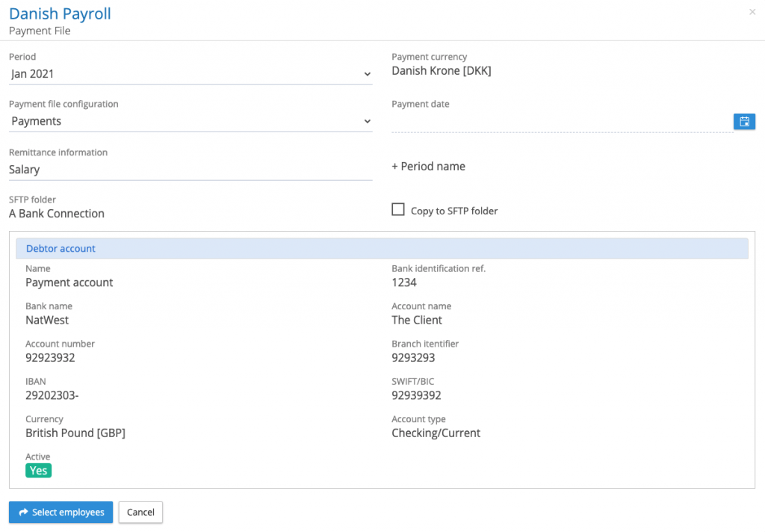Expand the Payment file configuration dropdown

click(x=191, y=121)
